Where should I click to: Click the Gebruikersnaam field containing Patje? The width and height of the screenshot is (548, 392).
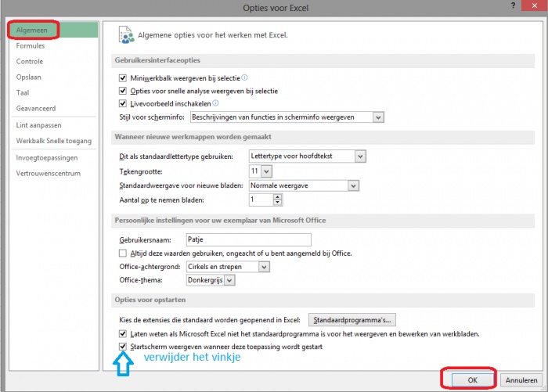pos(248,239)
